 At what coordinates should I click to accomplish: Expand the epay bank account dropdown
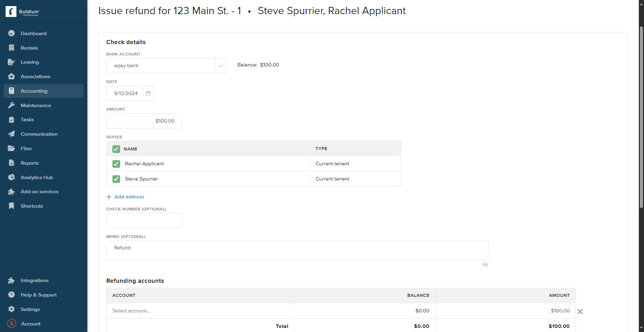[221, 66]
